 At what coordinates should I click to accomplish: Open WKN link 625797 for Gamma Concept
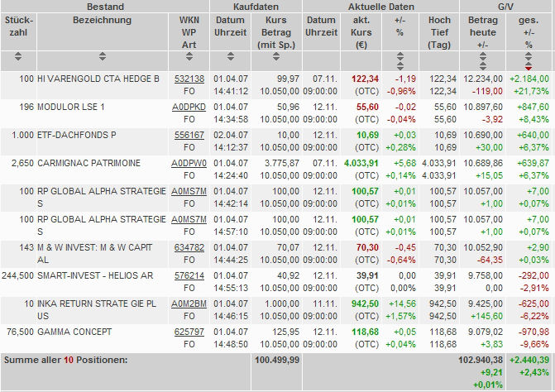(189, 332)
